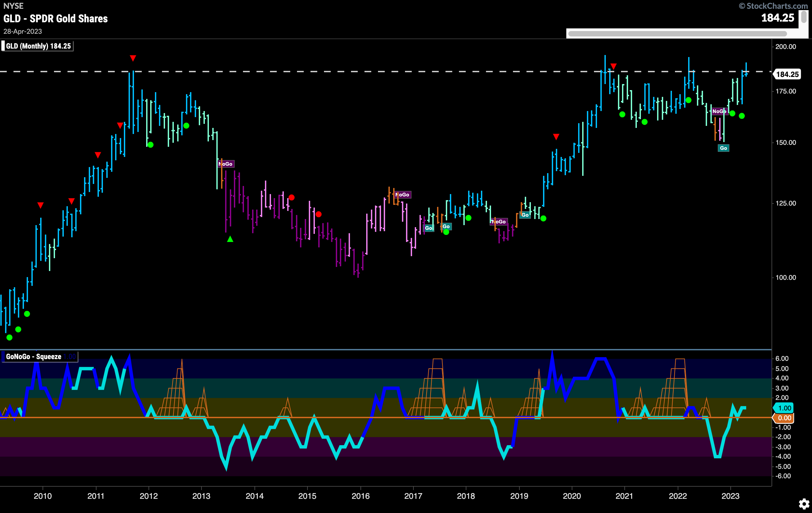Click the vertical scrollbar thumb at top right
812x513 pixels.
click(x=804, y=17)
